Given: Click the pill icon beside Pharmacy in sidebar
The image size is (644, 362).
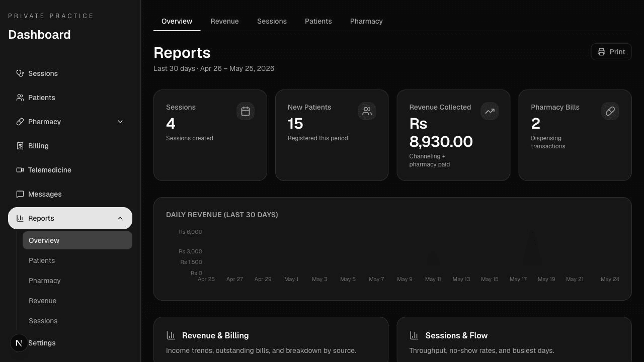Looking at the screenshot, I should [20, 122].
